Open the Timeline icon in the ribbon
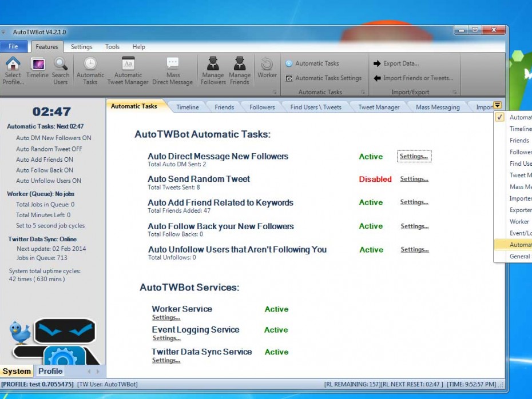 (37, 68)
